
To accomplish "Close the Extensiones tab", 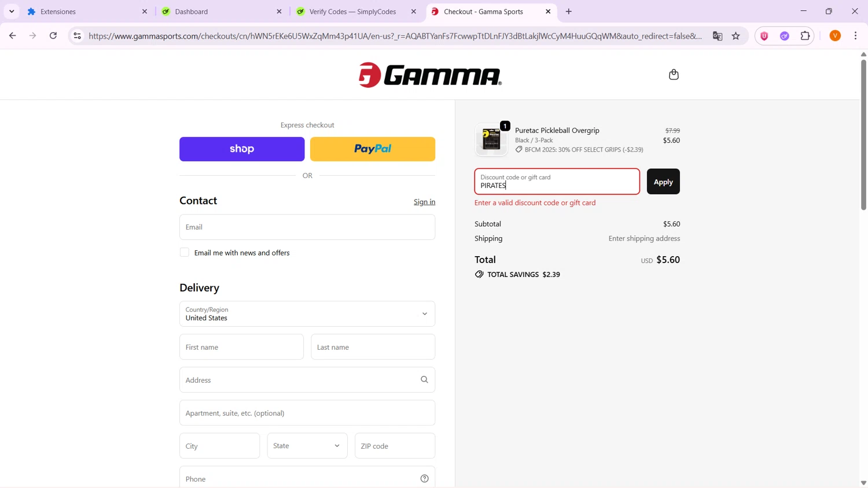I will (145, 12).
